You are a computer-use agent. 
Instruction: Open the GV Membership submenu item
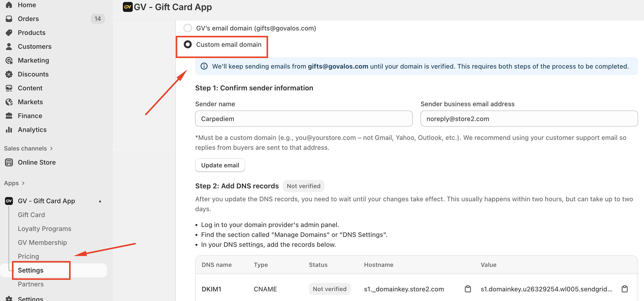(42, 242)
